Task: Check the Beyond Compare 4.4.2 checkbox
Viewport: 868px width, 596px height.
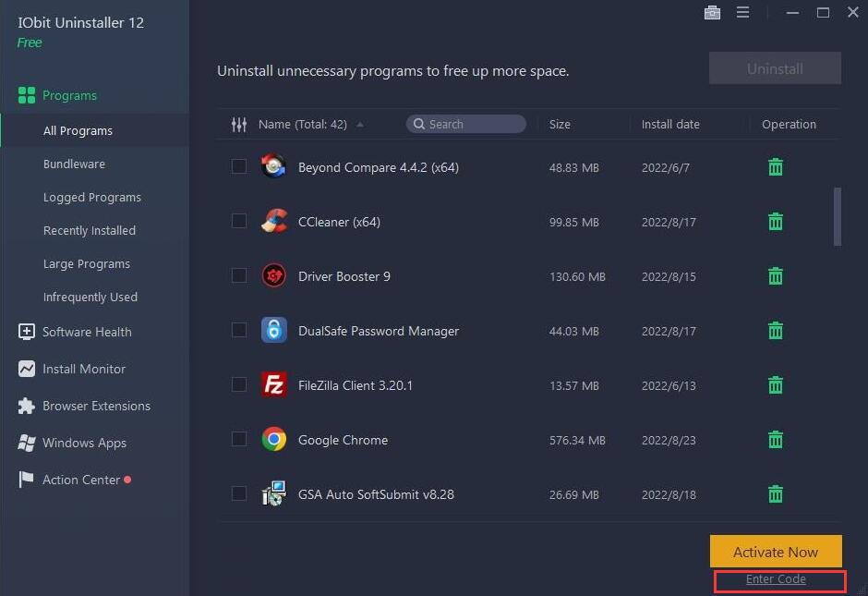Action: tap(239, 166)
